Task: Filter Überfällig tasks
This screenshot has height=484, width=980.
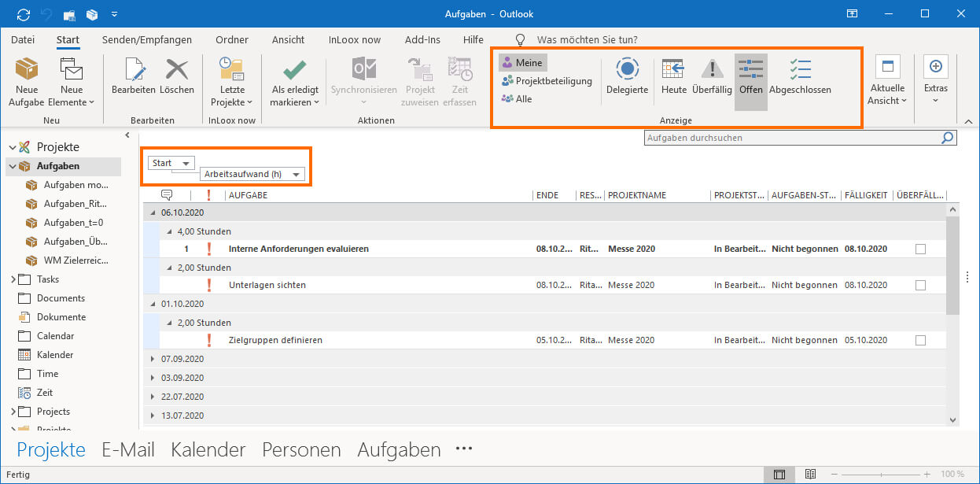Action: click(x=712, y=76)
